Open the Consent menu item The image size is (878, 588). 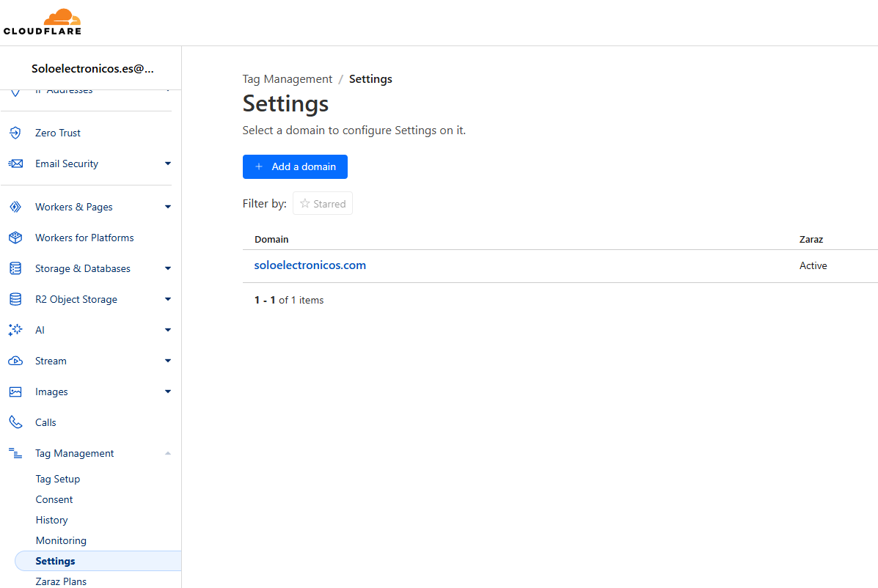pos(54,499)
